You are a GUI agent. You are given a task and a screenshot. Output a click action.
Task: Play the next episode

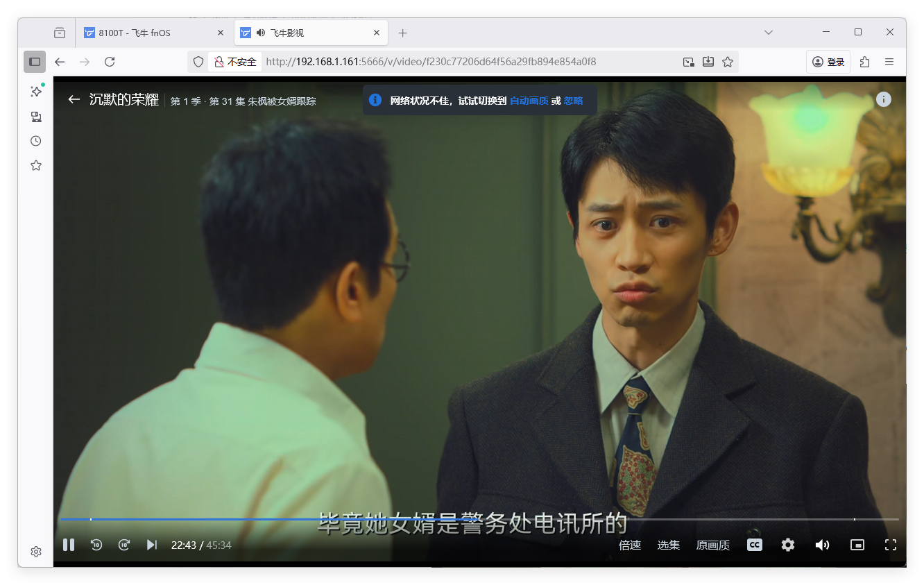coord(152,545)
